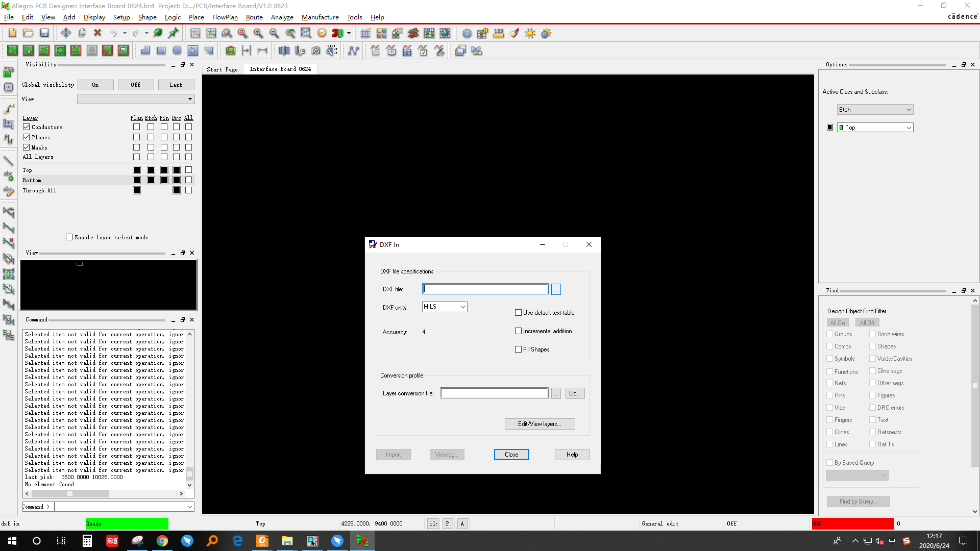Click the Layer conversion file input field

tap(494, 393)
